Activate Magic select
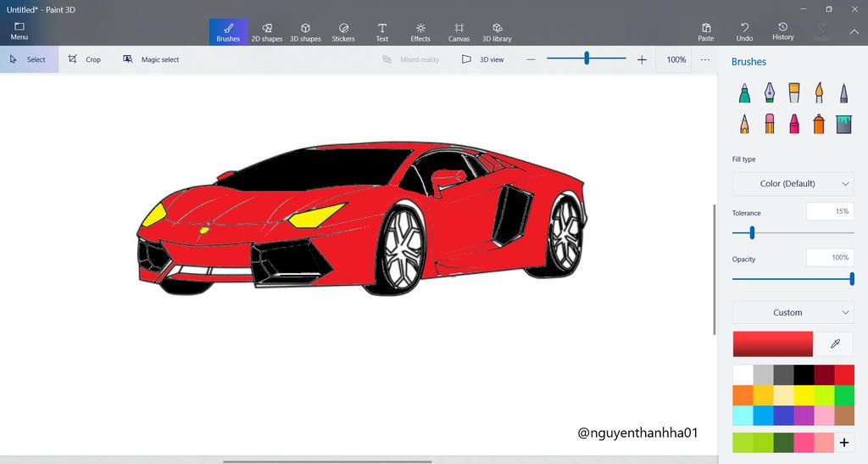Screen dimensions: 868x464 [x=151, y=59]
